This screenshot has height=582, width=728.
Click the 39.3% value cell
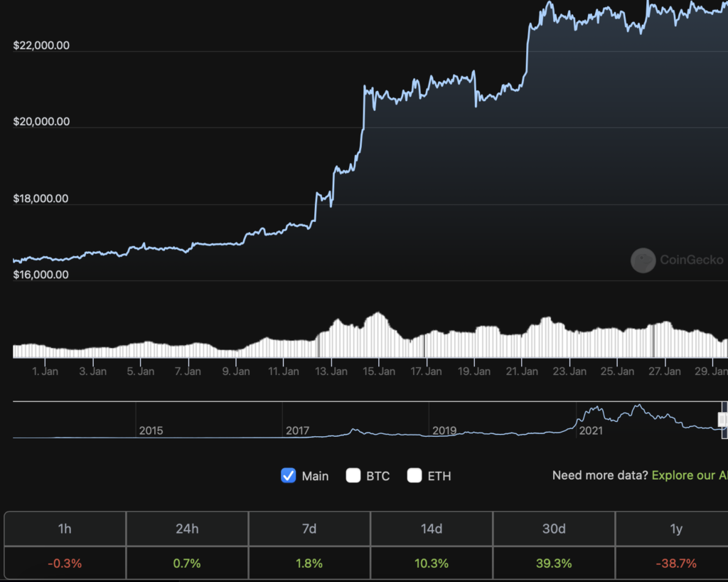[x=554, y=564]
